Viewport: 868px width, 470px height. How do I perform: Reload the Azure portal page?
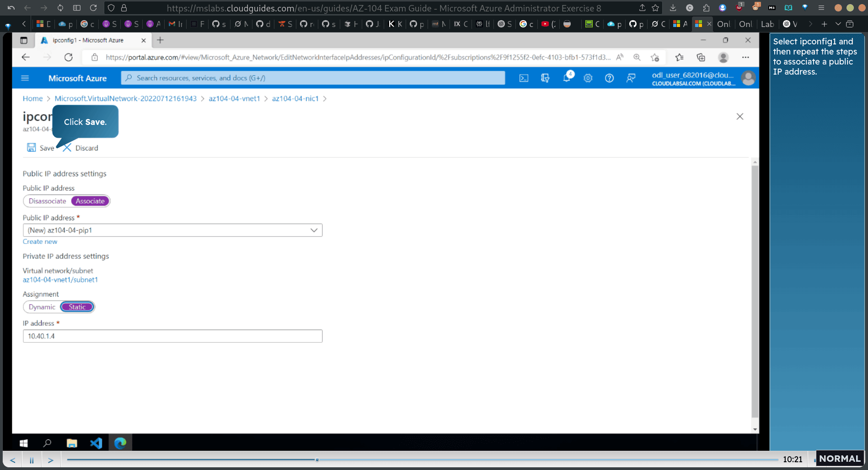69,57
